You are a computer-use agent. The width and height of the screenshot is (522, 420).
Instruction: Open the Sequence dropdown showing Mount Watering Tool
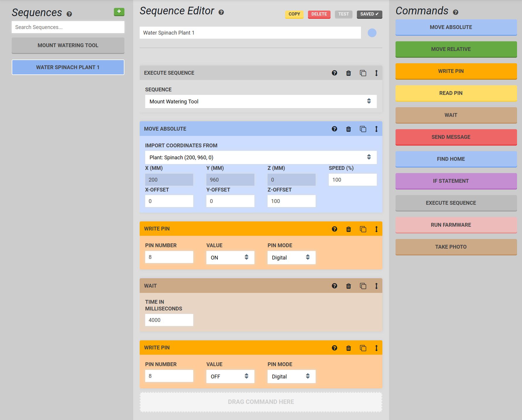[261, 101]
